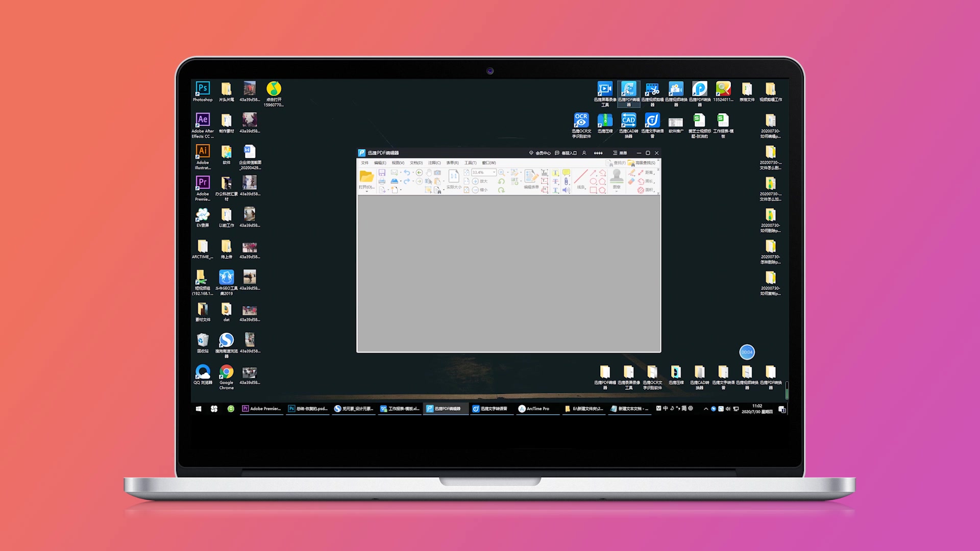Click the 高级查找(S) advanced search button

pyautogui.click(x=643, y=163)
